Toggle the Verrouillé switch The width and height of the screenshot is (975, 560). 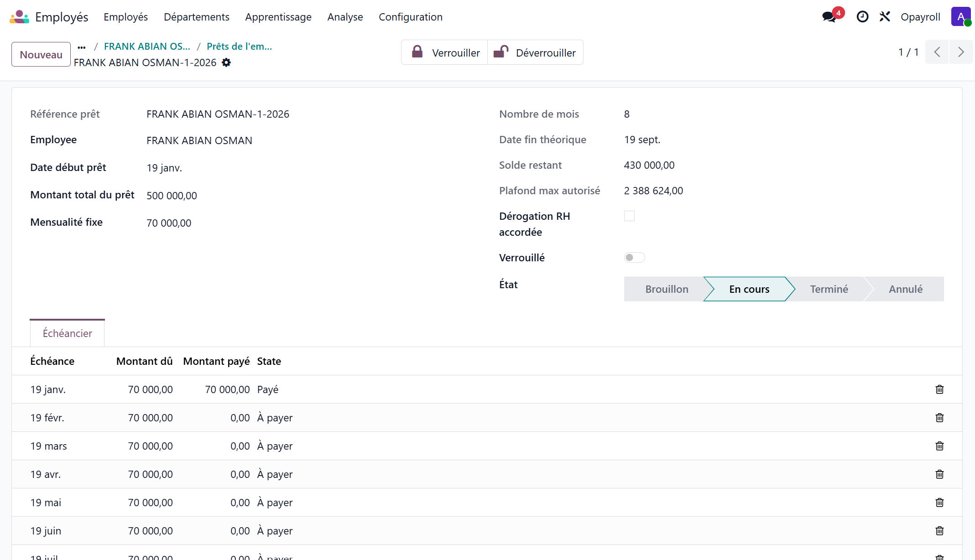[x=634, y=258]
